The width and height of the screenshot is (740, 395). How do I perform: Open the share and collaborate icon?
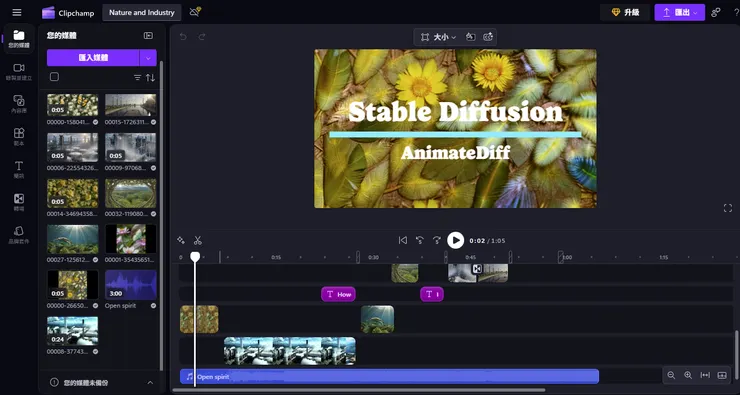point(716,12)
